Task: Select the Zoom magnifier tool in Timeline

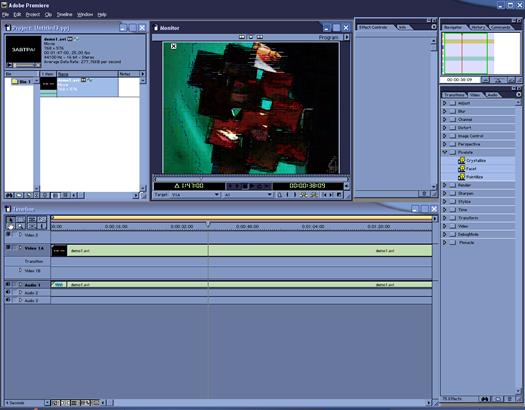Action: (20, 227)
